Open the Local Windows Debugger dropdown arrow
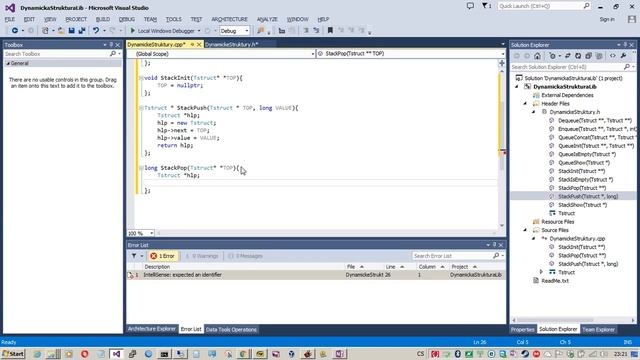640x360 pixels. [x=199, y=31]
